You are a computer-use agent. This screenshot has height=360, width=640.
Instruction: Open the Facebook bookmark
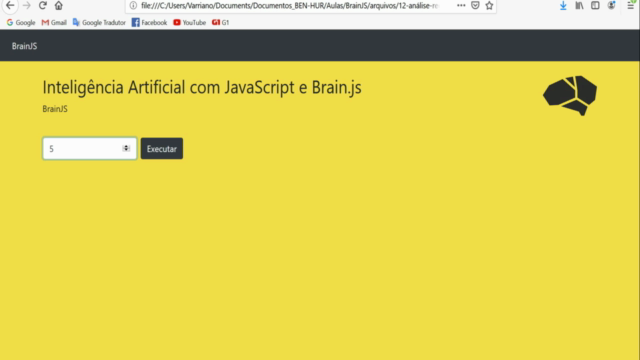click(x=149, y=22)
